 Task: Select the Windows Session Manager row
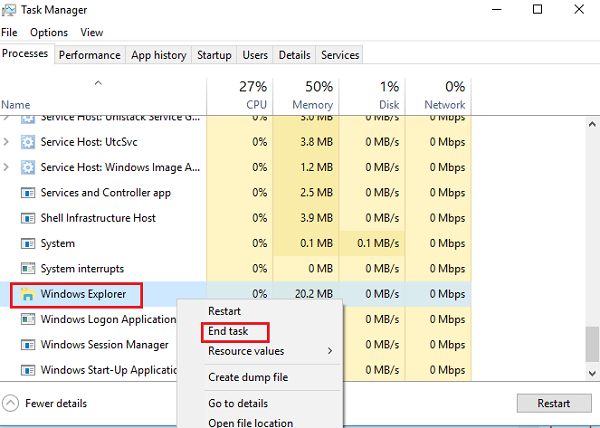pyautogui.click(x=235, y=345)
